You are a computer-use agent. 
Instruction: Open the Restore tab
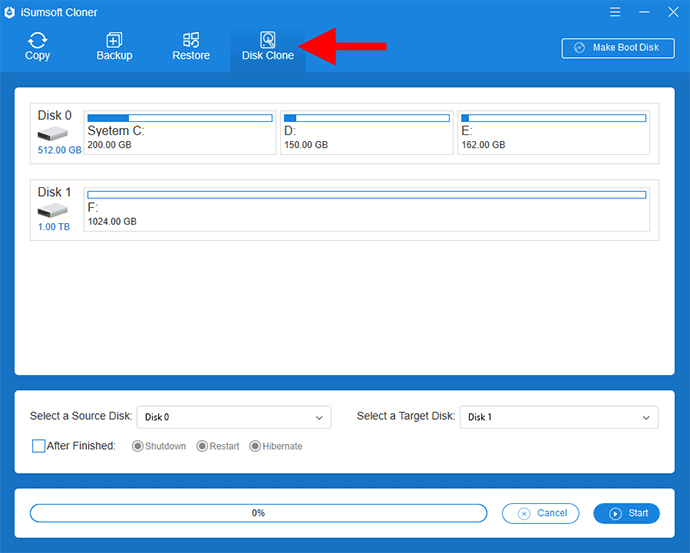tap(191, 46)
